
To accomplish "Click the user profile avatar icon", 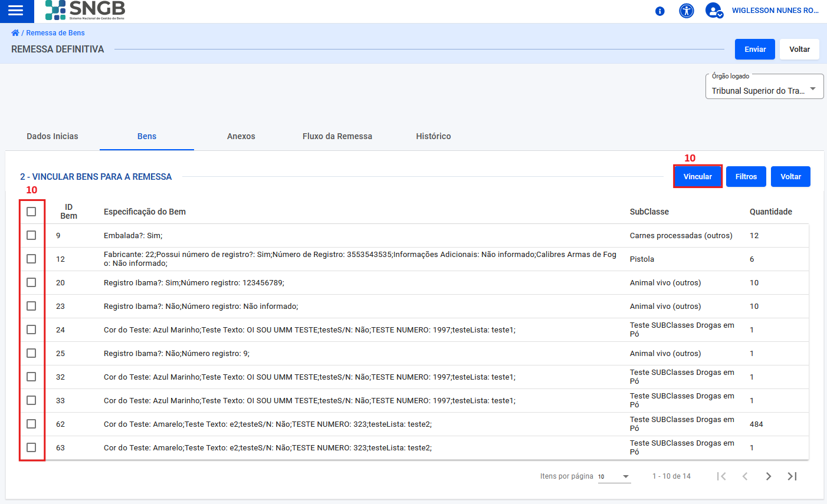I will pyautogui.click(x=714, y=11).
